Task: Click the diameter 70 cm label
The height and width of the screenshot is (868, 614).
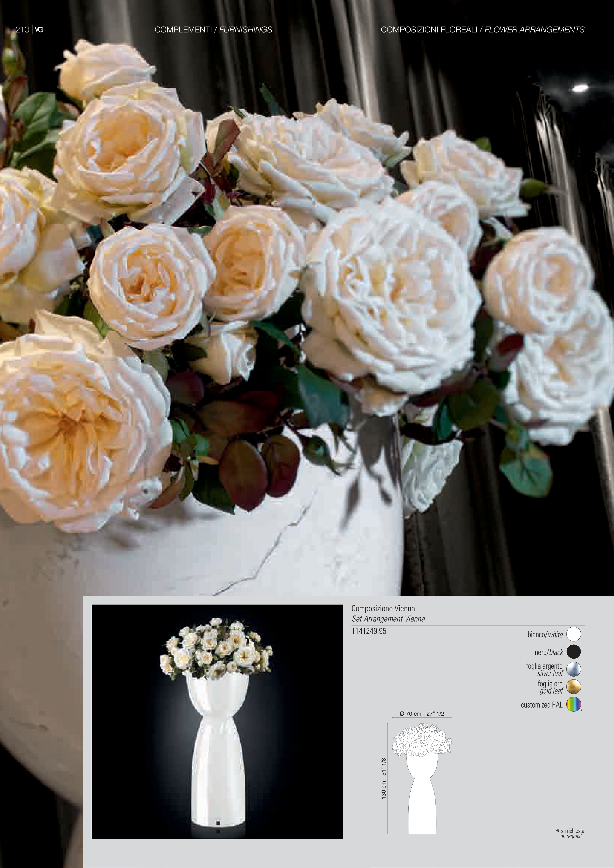Action: pos(422,714)
